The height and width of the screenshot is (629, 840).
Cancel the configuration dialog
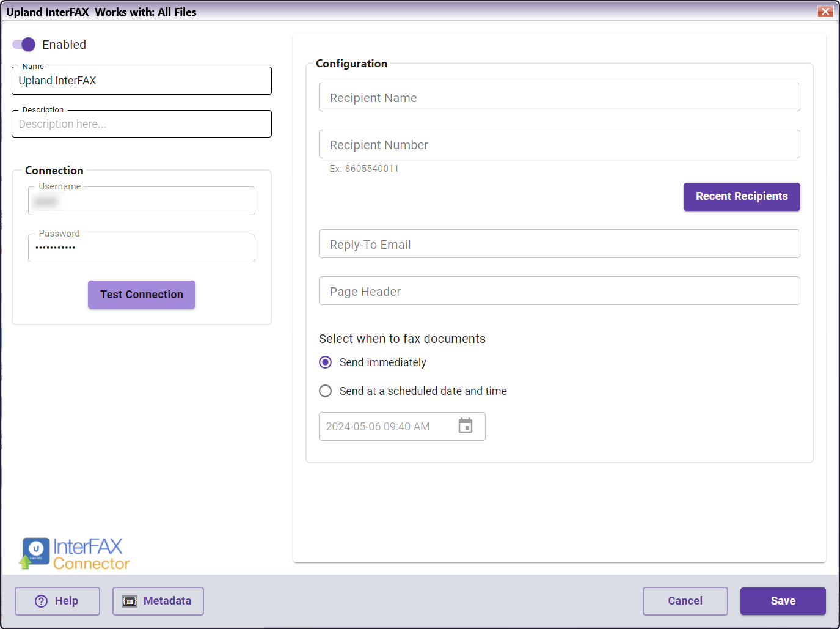[685, 601]
